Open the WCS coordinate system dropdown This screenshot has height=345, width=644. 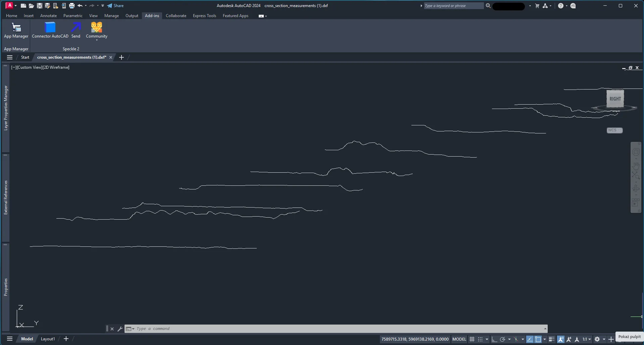[614, 130]
